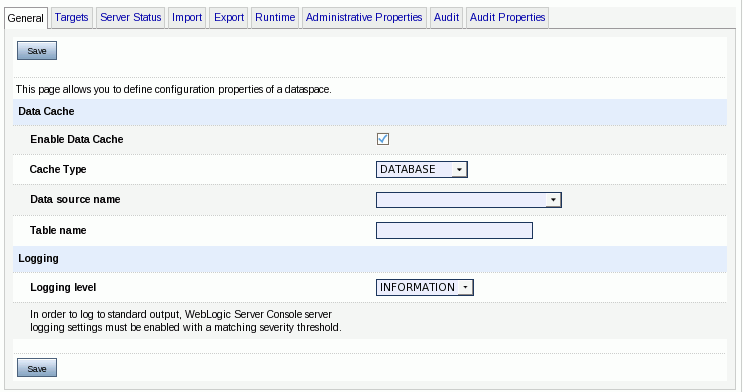Click the WebLogic Server Console logging note

[186, 321]
